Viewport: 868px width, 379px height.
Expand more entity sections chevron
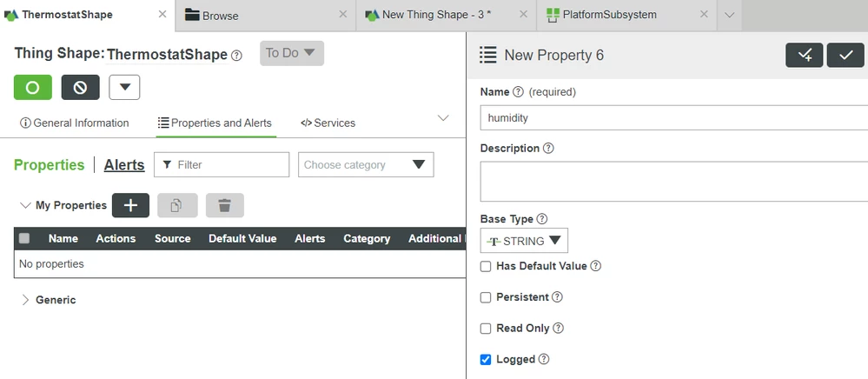(x=443, y=117)
